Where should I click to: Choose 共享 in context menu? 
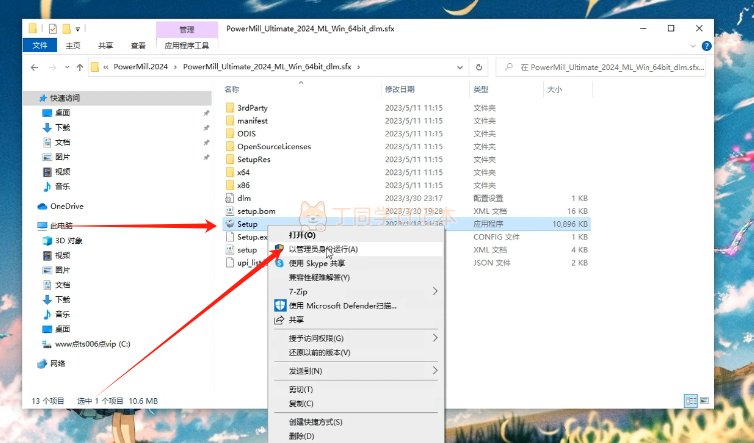pyautogui.click(x=296, y=320)
